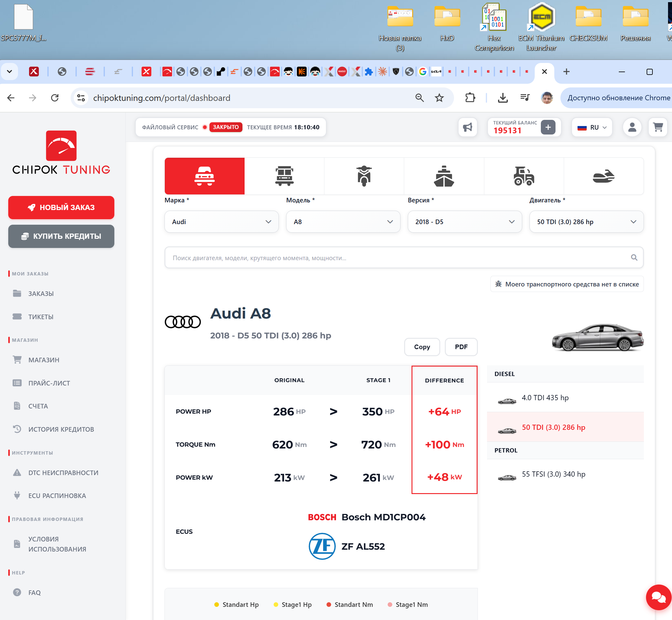Toggle Stage1 Hp legend item
Screen dimensions: 672x620
(x=293, y=605)
